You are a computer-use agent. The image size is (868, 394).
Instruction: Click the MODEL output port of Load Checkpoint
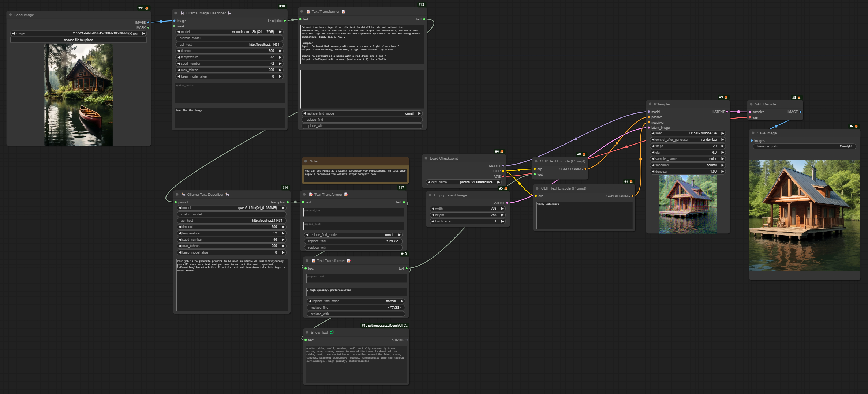(503, 166)
